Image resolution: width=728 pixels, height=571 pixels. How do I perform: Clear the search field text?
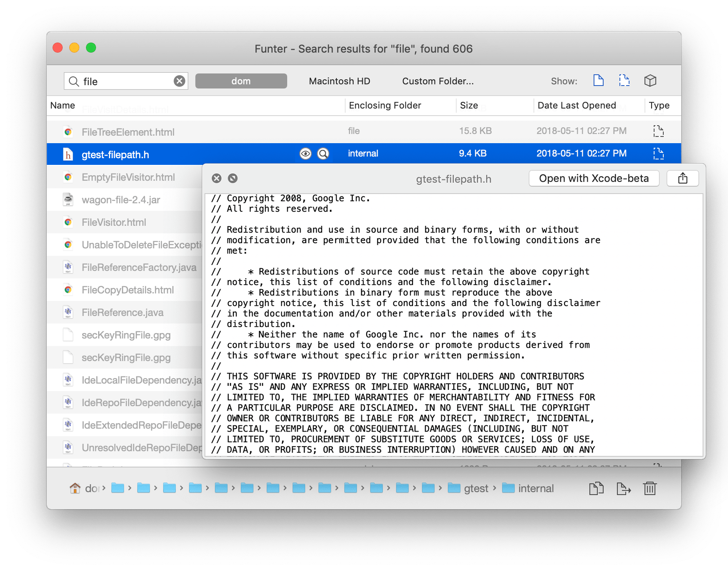pyautogui.click(x=179, y=81)
